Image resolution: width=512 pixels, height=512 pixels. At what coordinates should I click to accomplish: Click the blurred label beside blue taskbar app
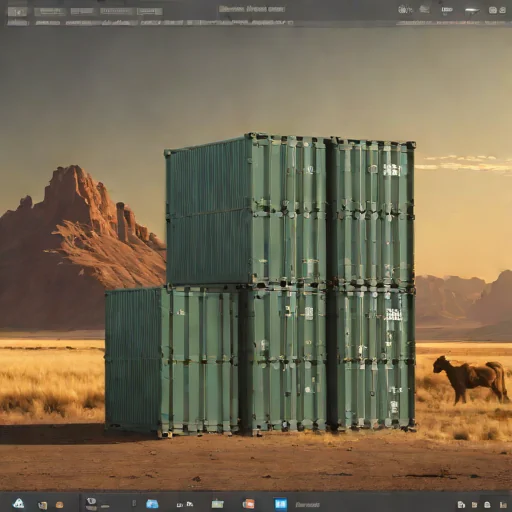[307, 504]
